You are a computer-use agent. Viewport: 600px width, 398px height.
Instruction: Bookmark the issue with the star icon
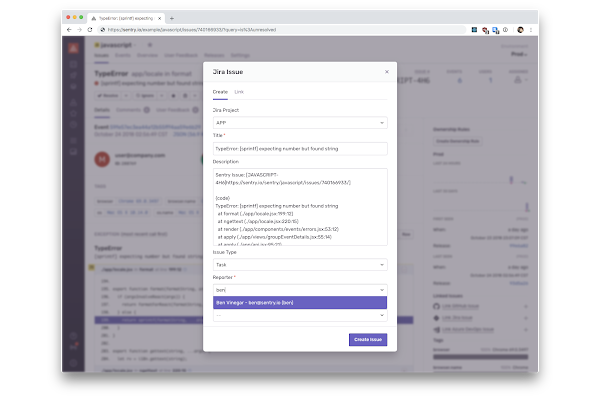pos(173,95)
